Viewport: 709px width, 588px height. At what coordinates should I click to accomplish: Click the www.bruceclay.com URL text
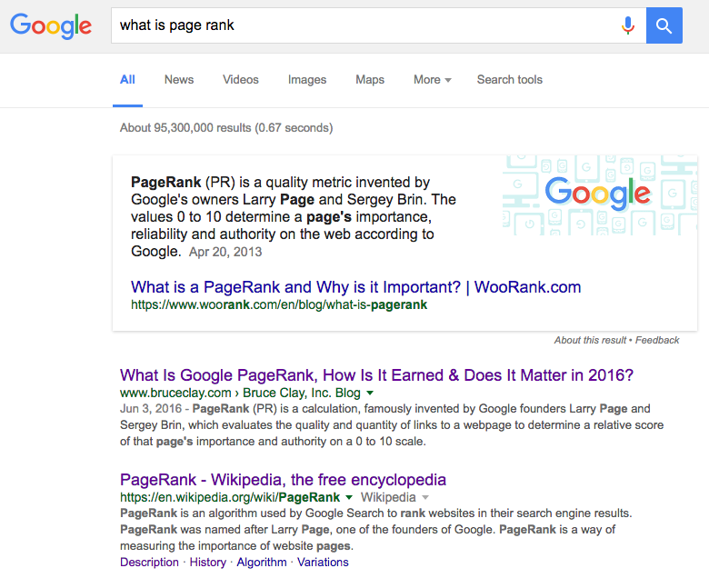tap(175, 393)
